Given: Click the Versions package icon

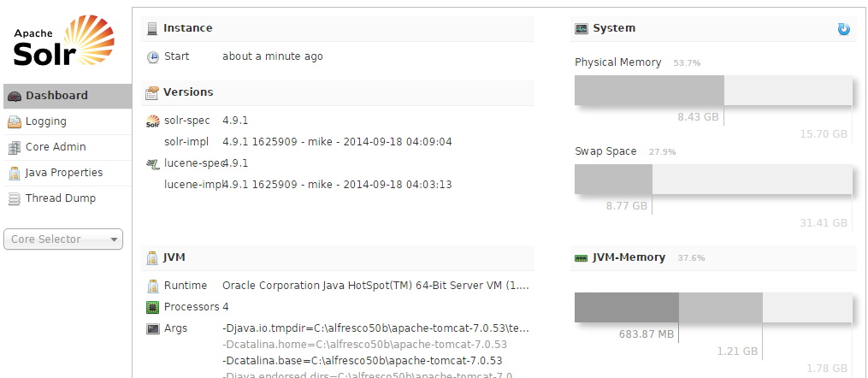Looking at the screenshot, I should pyautogui.click(x=152, y=92).
